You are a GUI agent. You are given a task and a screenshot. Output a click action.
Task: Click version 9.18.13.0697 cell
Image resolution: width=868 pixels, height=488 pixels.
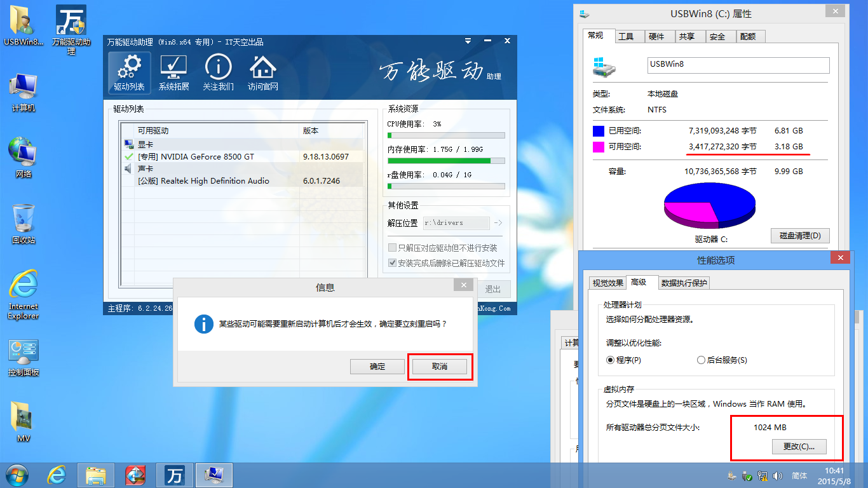[x=326, y=156]
